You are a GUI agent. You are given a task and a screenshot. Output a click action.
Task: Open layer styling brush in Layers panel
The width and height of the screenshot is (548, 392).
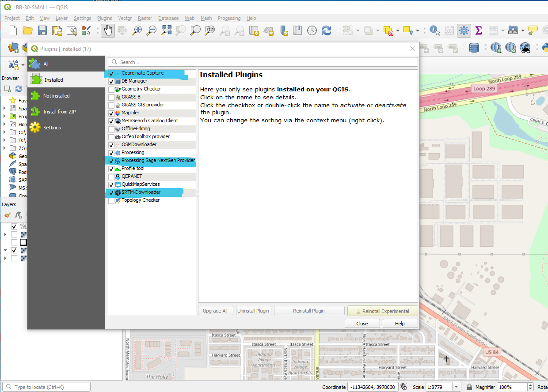click(x=7, y=215)
